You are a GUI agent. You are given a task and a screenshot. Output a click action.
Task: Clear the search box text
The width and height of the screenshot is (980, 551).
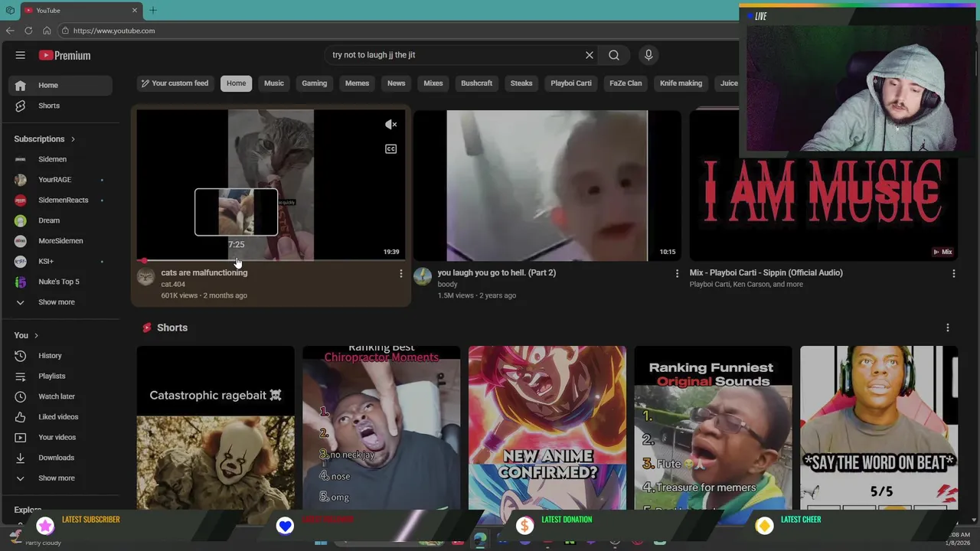click(590, 55)
